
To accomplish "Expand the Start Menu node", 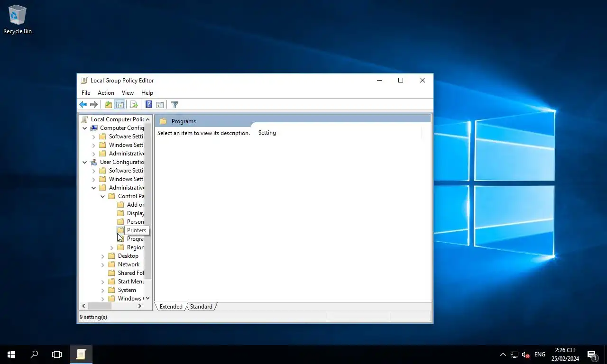I will tap(103, 282).
